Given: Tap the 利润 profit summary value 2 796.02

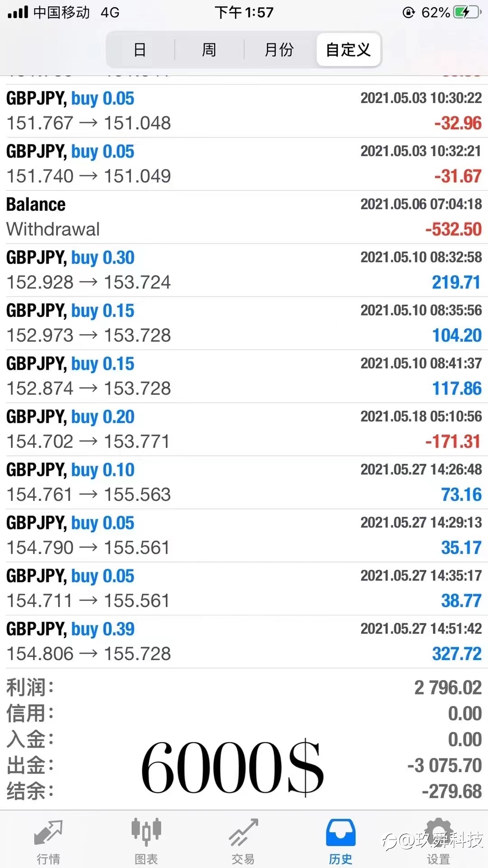Looking at the screenshot, I should point(448,688).
